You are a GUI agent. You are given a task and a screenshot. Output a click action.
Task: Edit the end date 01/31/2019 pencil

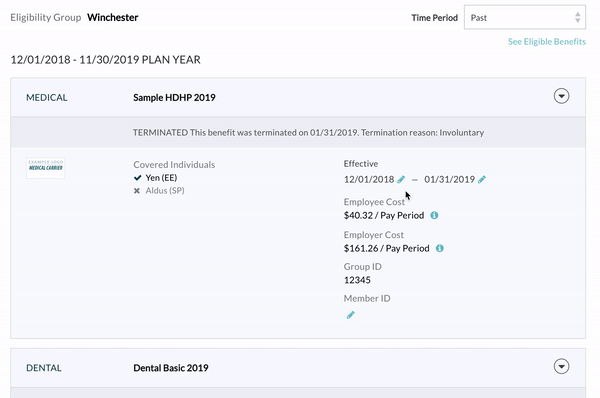(x=482, y=179)
